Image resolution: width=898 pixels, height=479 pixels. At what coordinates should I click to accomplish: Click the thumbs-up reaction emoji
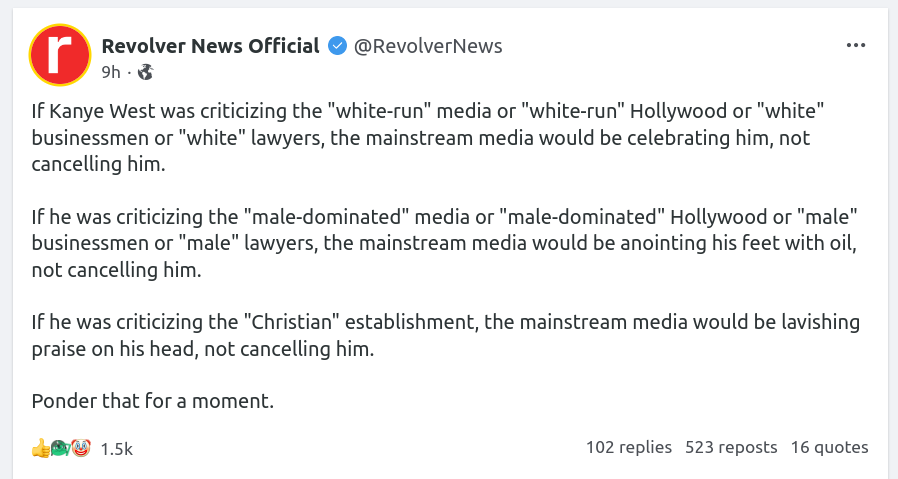(40, 448)
